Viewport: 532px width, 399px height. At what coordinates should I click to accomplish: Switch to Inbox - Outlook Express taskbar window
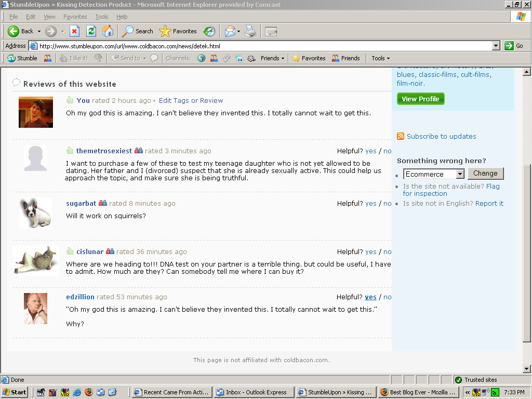click(x=254, y=392)
